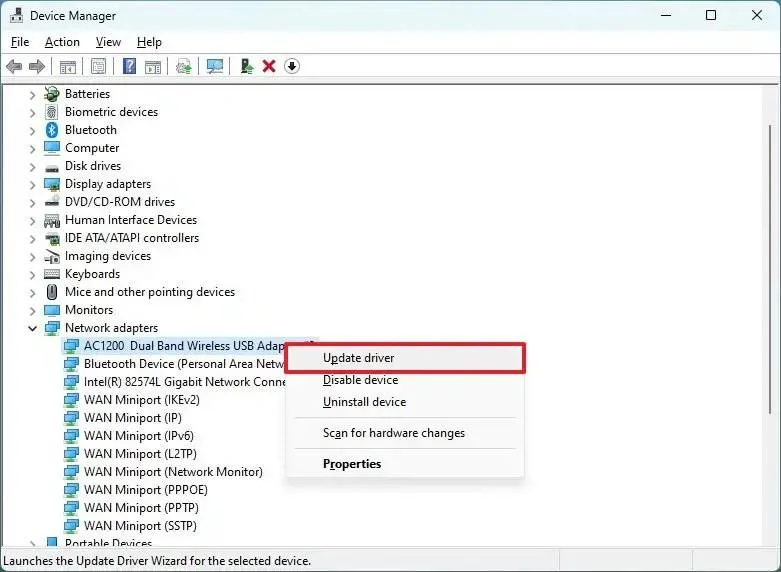The height and width of the screenshot is (572, 781).
Task: Click the Human Interface Devices label
Action: (131, 220)
